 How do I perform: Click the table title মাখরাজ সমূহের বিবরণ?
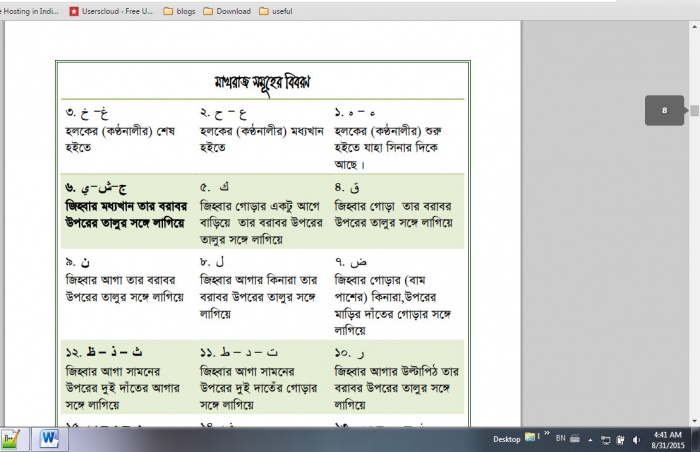262,82
